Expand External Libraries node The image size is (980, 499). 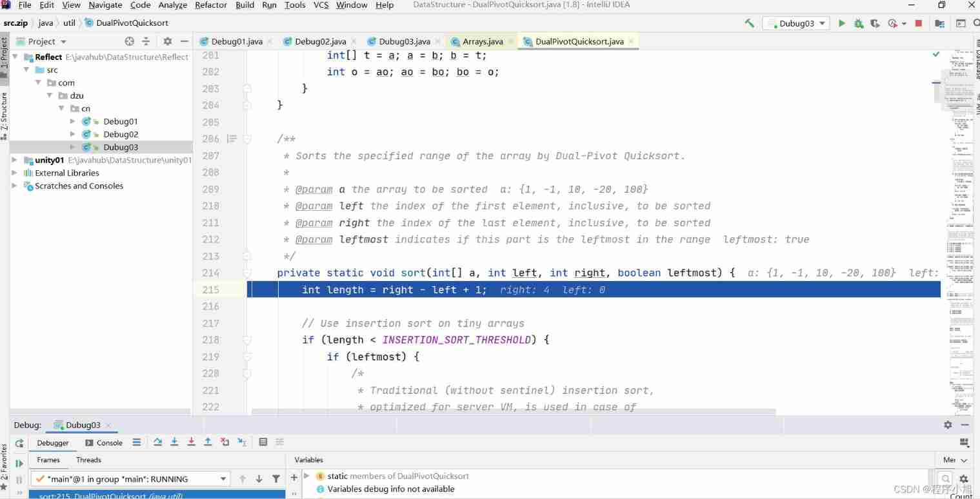[x=14, y=173]
